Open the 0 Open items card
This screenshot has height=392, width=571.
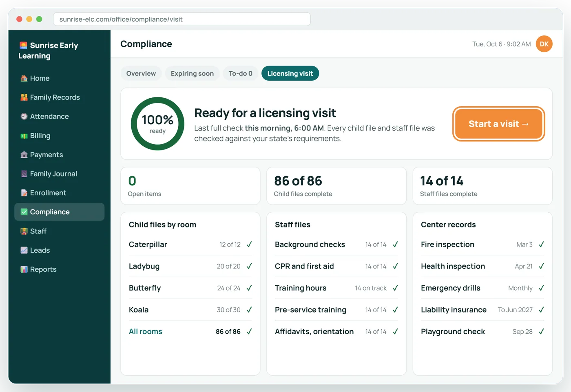point(190,186)
